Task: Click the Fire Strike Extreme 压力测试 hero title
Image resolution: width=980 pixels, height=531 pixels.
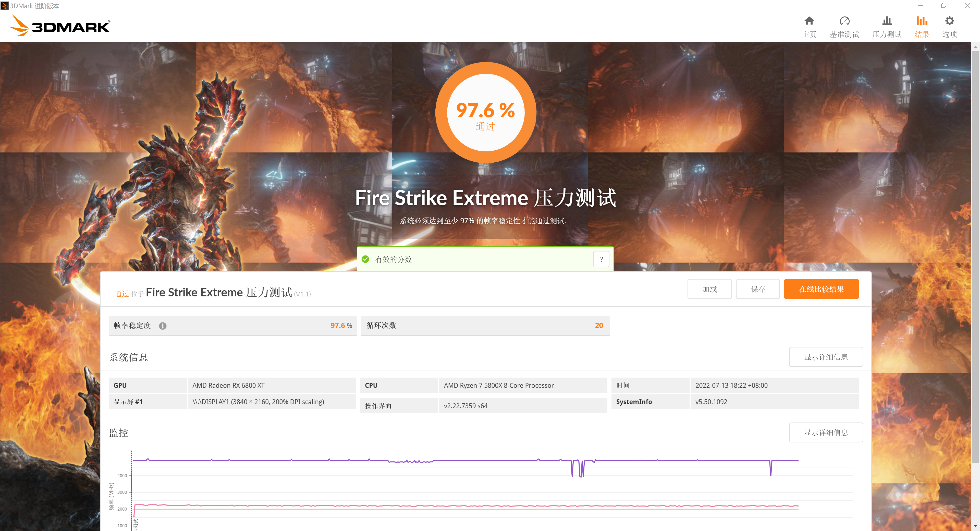Action: coord(485,198)
